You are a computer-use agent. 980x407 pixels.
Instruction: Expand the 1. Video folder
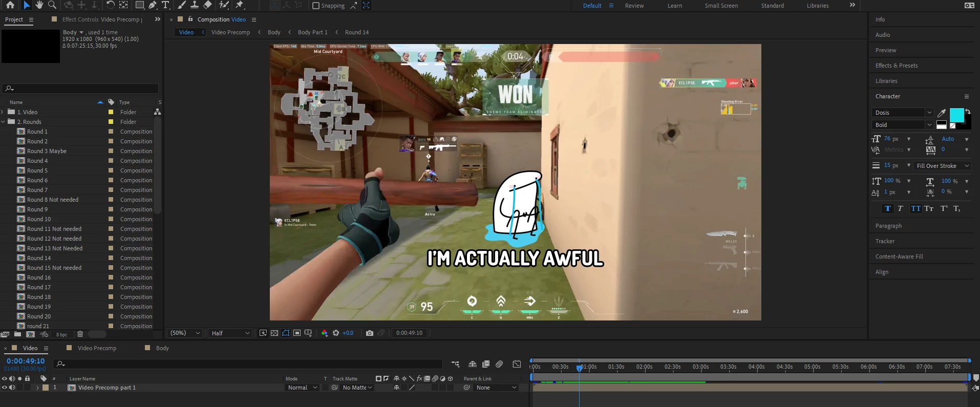pyautogui.click(x=3, y=112)
